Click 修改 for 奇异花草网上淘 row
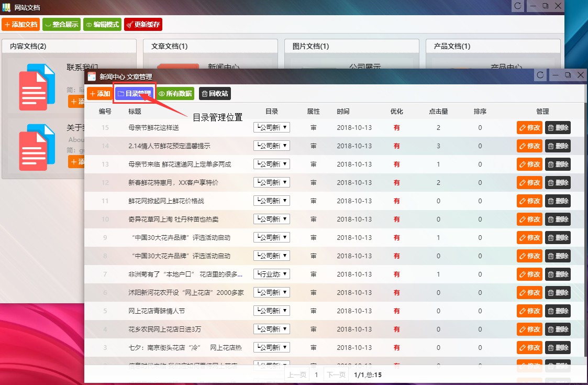 pos(529,219)
